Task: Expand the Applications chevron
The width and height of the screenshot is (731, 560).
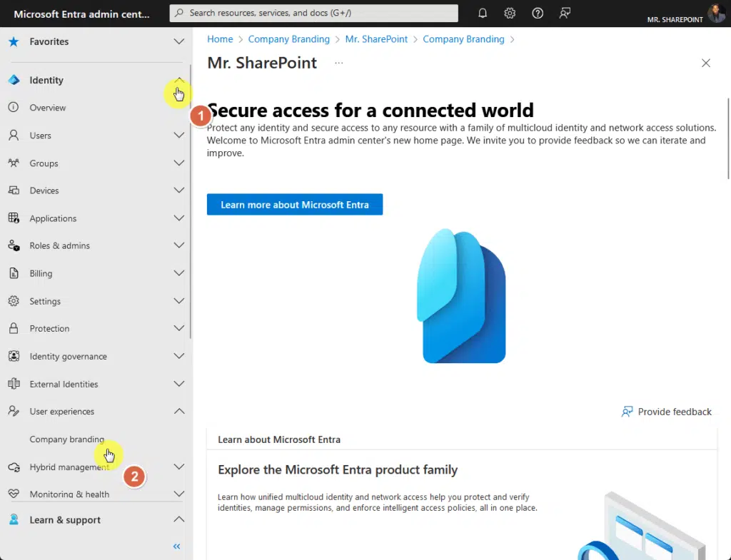Action: [179, 218]
